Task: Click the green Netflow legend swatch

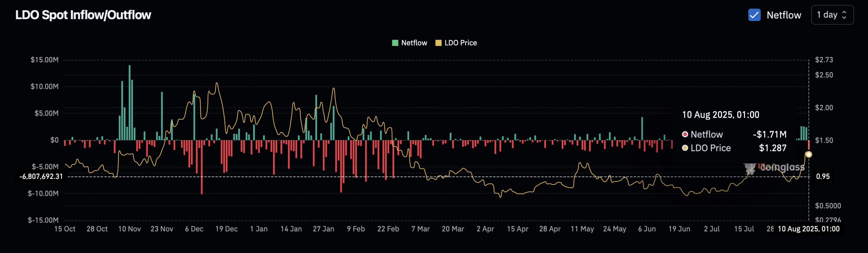Action: click(x=395, y=43)
